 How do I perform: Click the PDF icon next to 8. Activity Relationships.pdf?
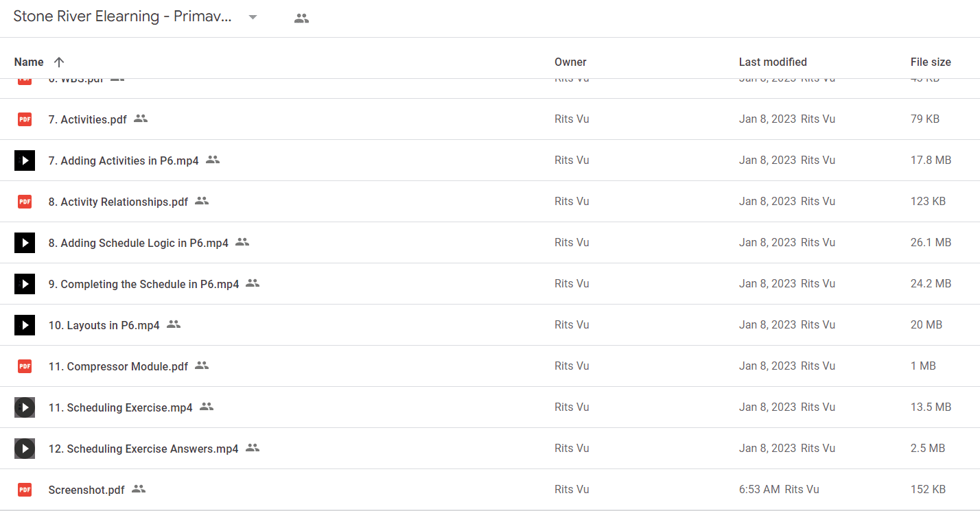25,202
